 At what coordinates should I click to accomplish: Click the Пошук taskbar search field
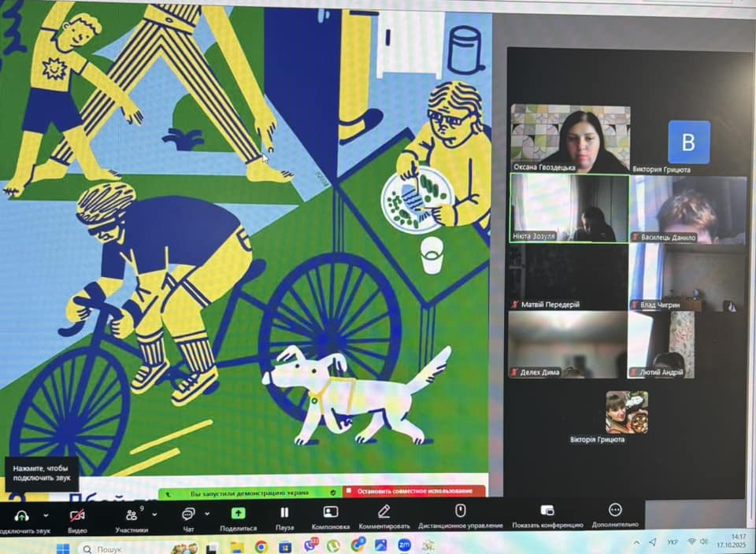click(118, 548)
